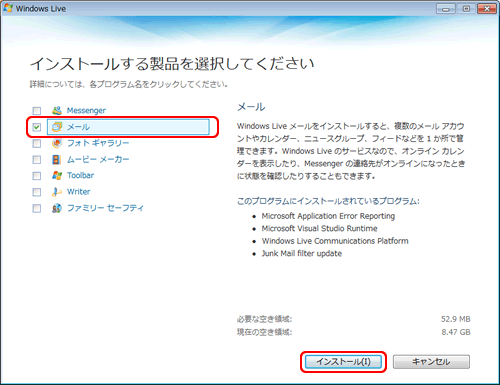Tick the ムービー メーカー checkbox
Viewport: 500px width, 385px height.
pos(37,160)
